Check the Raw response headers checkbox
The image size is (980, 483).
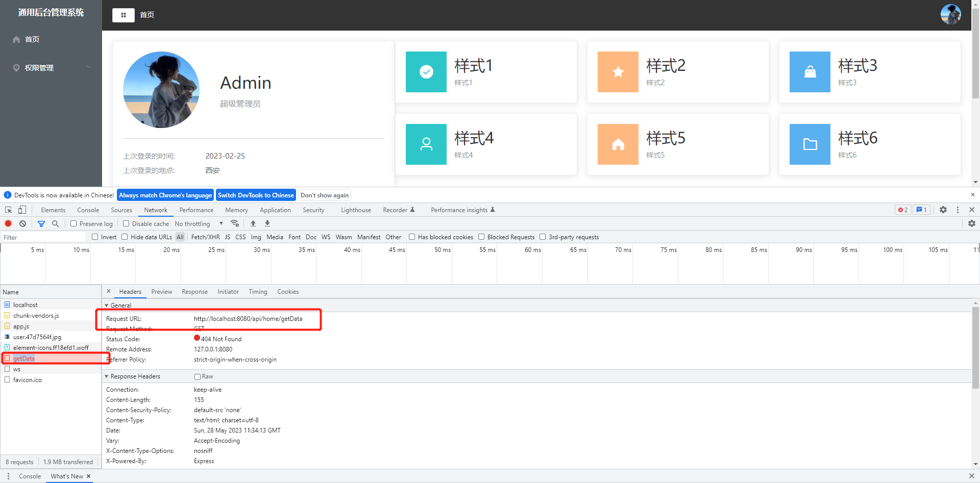(x=198, y=377)
